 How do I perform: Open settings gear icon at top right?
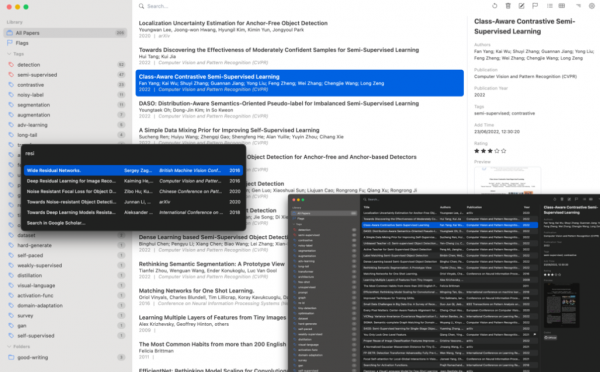[592, 6]
